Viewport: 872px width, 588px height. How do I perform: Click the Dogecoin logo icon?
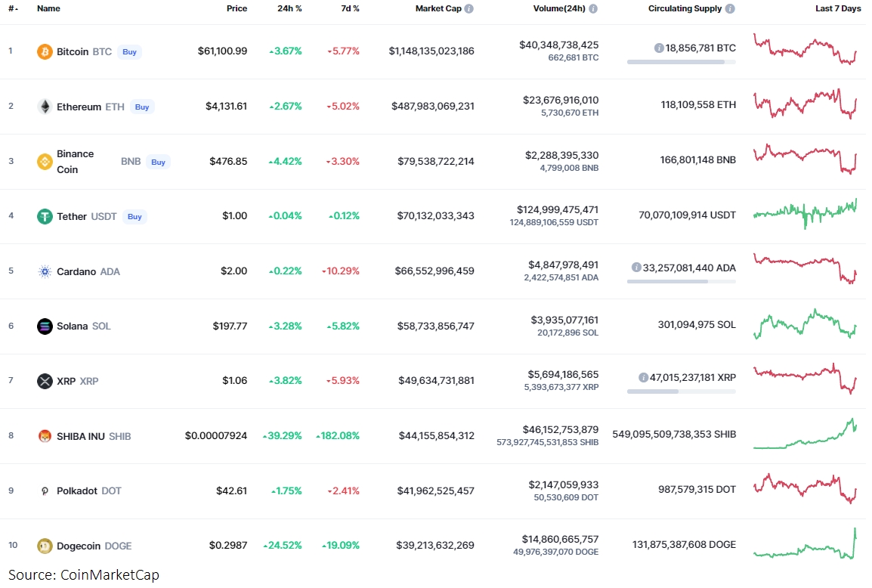(45, 546)
